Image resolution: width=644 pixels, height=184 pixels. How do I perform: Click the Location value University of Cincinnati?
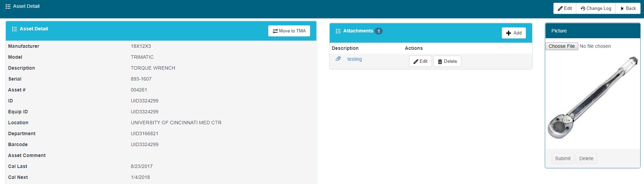(x=176, y=123)
